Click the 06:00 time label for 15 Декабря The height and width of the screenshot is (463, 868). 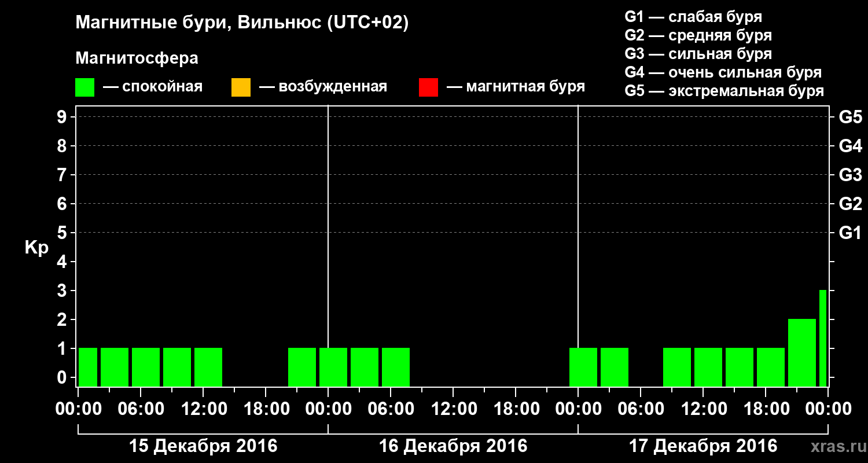pyautogui.click(x=141, y=409)
